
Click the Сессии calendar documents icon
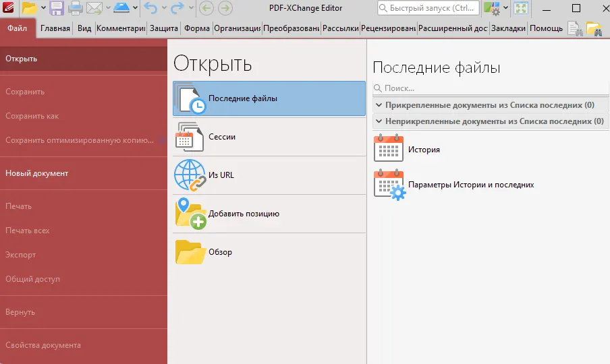coord(190,137)
